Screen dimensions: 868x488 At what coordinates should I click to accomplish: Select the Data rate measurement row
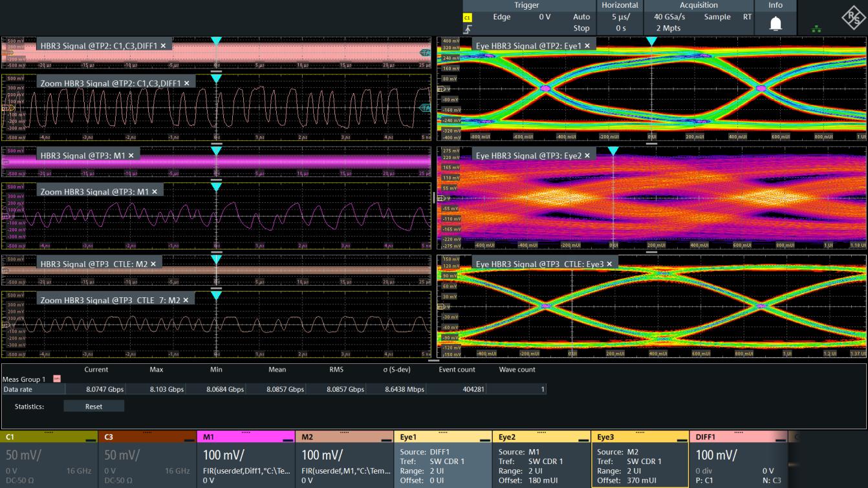click(x=17, y=390)
